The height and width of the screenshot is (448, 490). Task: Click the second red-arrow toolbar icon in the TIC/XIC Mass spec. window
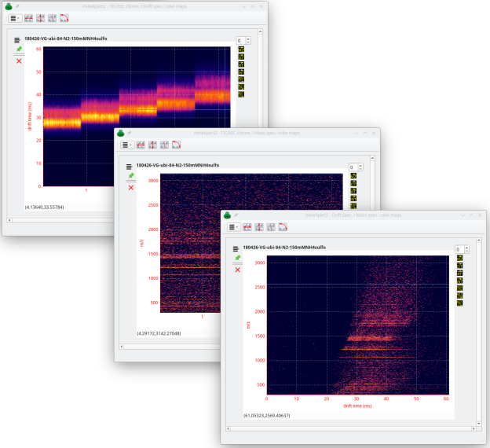tap(153, 145)
